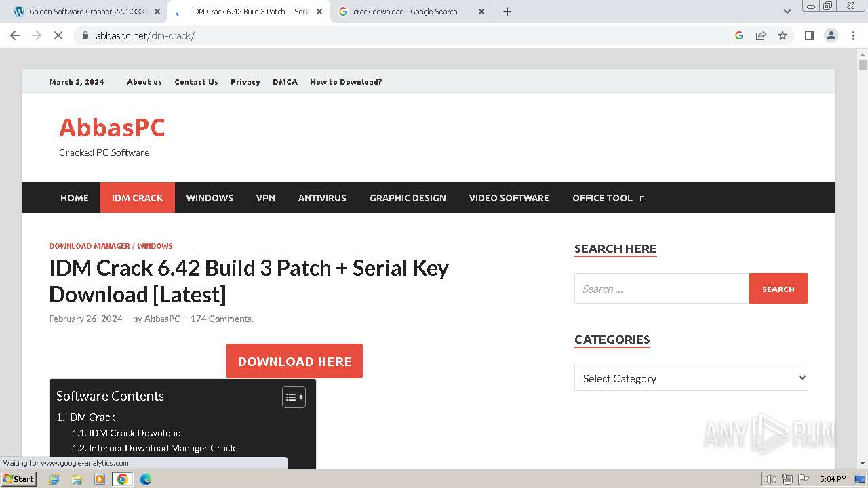Screen dimensions: 868x488
Task: Jump to 1.1. IDM Crack Download
Action: 126,433
